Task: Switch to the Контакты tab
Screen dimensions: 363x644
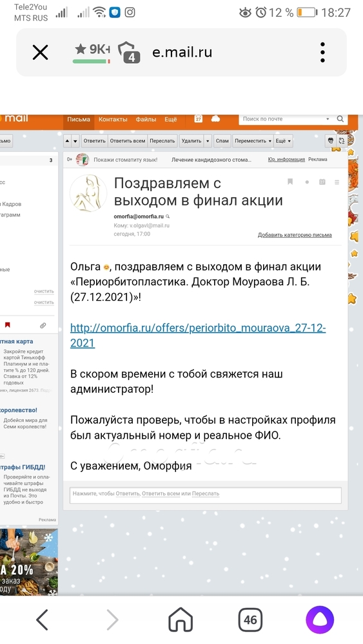Action: 113,120
